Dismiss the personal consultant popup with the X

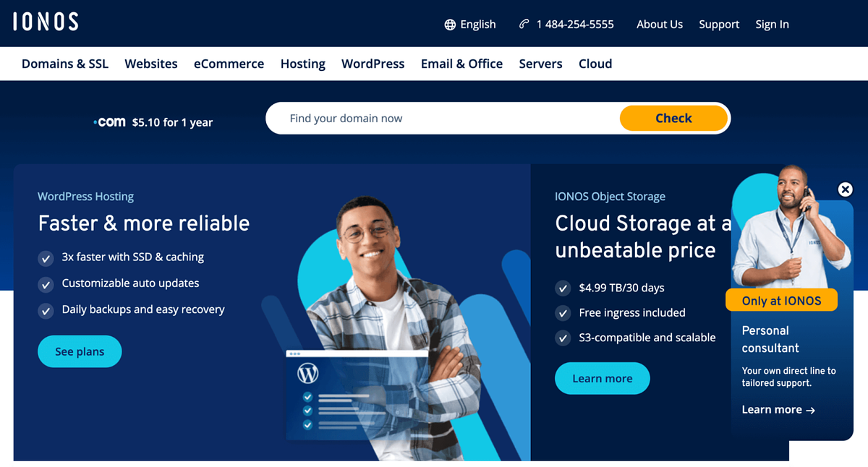coord(845,189)
